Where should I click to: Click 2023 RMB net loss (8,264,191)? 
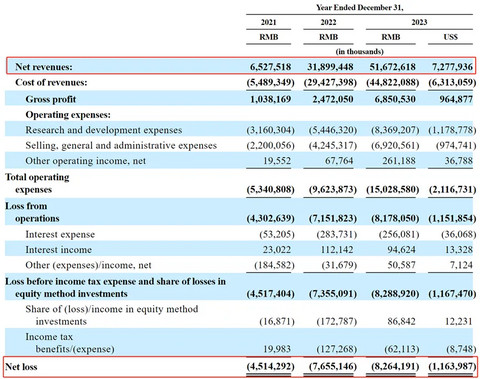(395, 367)
